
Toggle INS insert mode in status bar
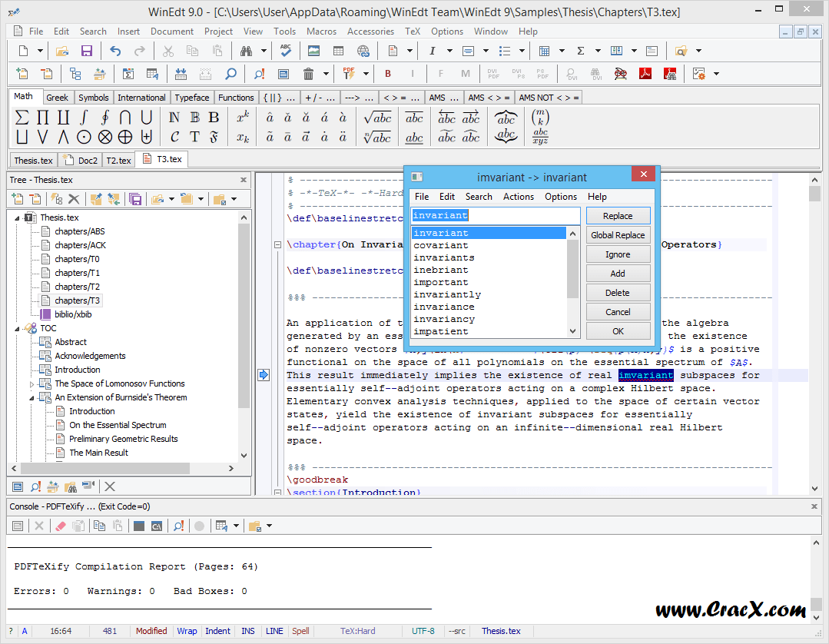click(248, 631)
